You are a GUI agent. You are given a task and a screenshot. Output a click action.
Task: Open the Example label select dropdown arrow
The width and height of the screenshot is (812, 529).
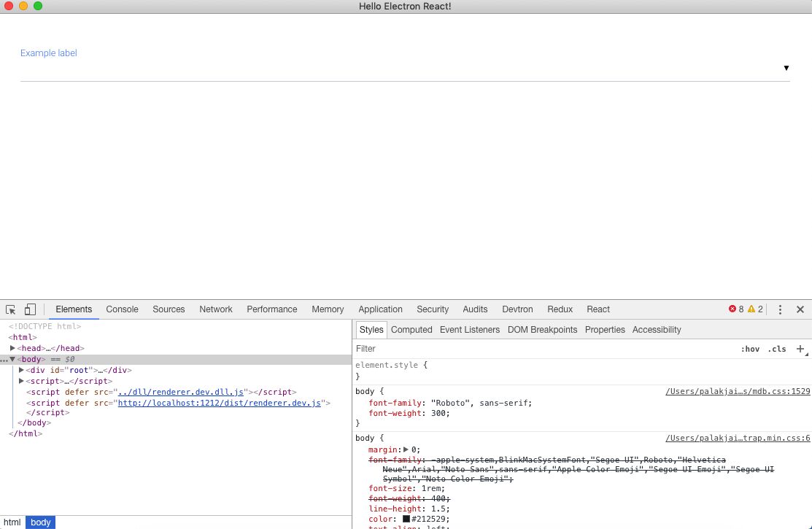tap(786, 68)
